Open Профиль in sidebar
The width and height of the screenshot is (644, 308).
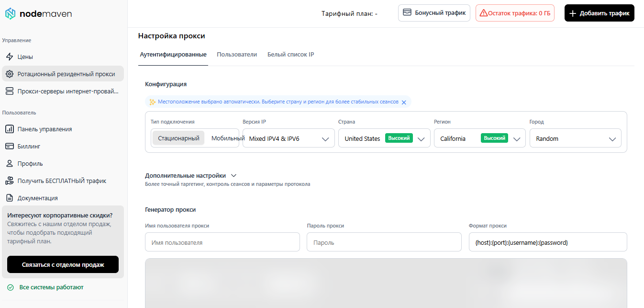pyautogui.click(x=63, y=163)
